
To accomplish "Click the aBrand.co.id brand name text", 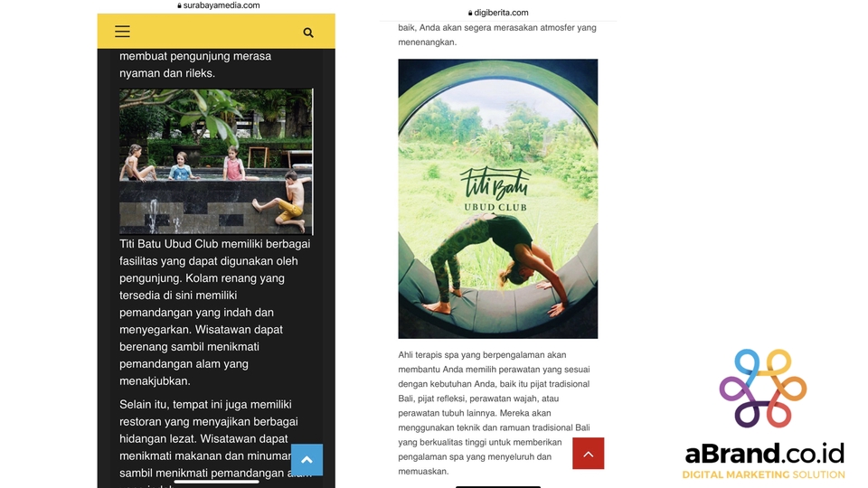I will (x=765, y=454).
